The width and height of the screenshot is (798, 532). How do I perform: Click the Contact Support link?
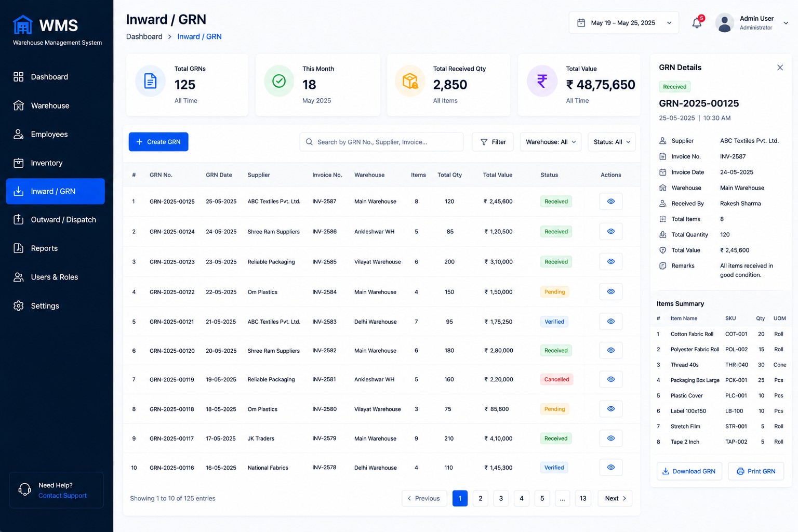coord(62,496)
